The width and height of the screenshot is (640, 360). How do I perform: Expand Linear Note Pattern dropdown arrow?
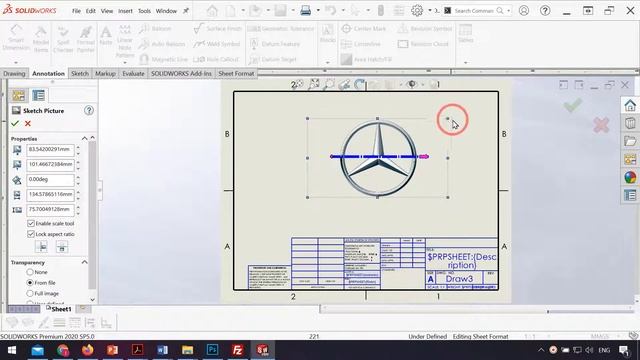pyautogui.click(x=124, y=62)
